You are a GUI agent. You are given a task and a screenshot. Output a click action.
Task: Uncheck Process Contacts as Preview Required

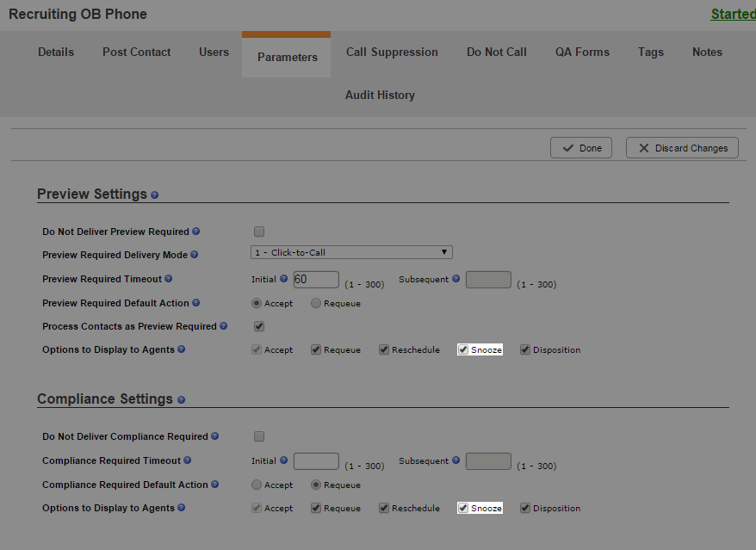pos(259,326)
